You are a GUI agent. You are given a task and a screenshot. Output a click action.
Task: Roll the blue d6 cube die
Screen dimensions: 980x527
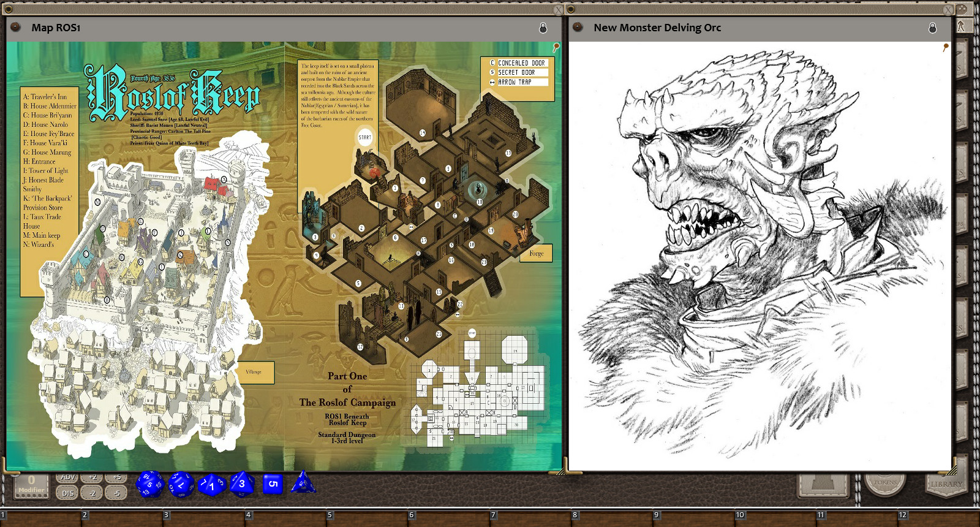tap(273, 483)
